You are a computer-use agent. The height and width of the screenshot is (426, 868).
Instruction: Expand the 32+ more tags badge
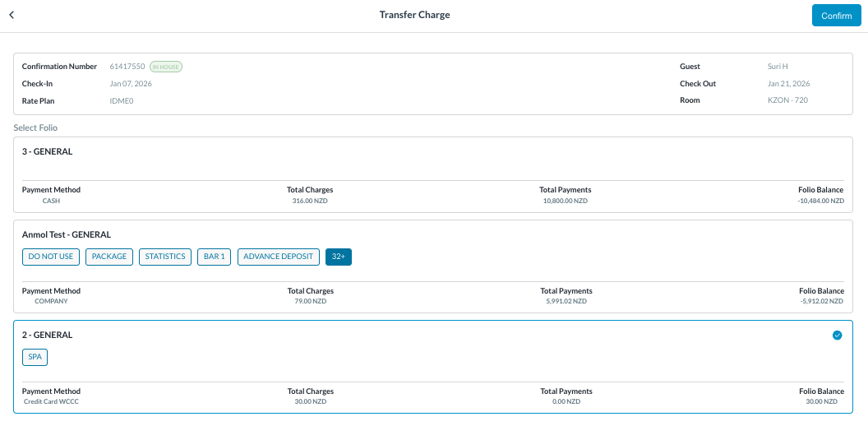[x=339, y=257]
